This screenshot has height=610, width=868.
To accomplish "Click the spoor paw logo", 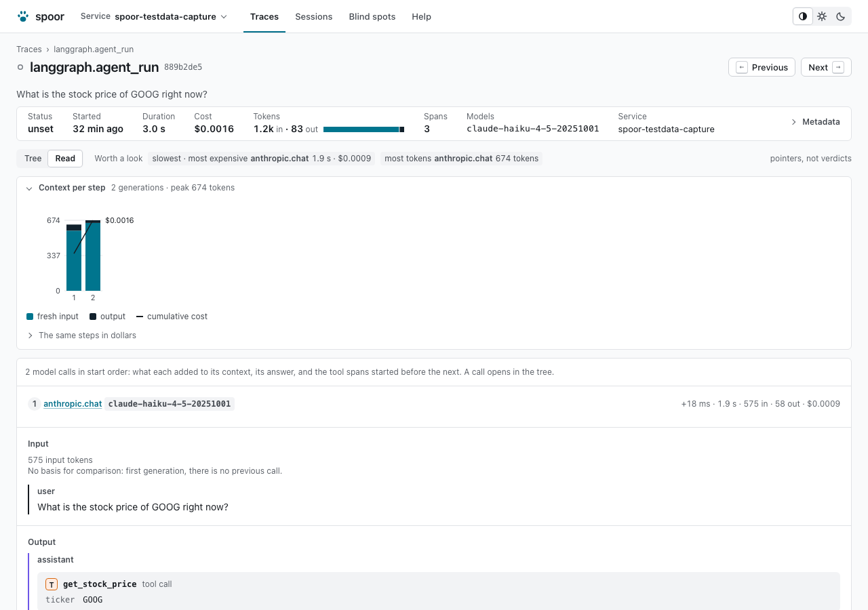I will point(23,16).
